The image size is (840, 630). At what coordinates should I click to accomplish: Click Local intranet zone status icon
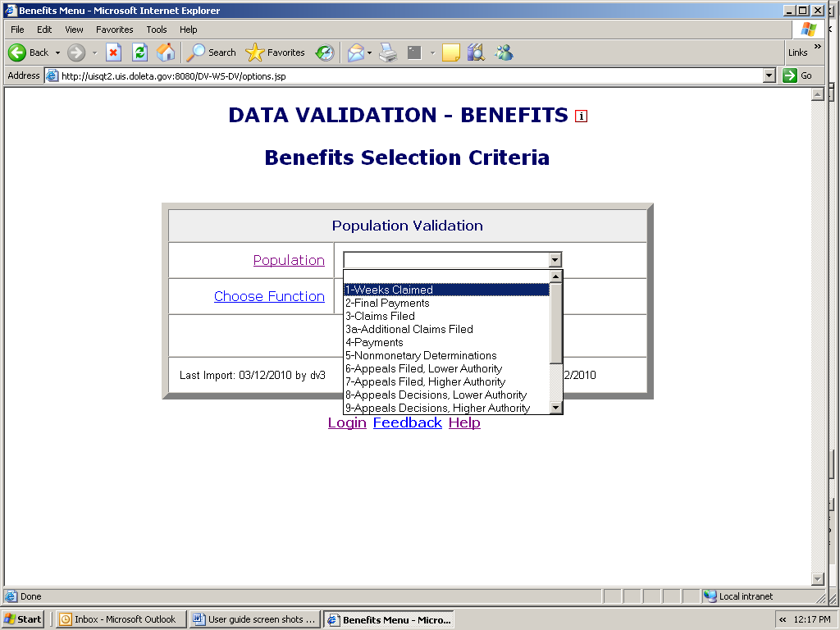pyautogui.click(x=710, y=596)
